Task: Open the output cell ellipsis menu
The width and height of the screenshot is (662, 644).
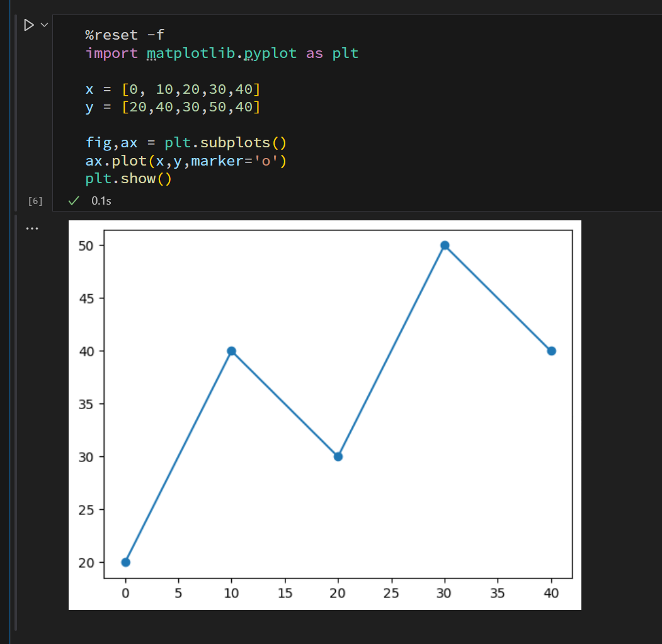Action: 32,229
